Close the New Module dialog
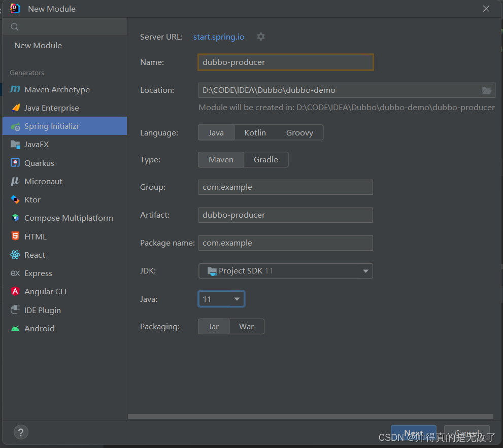 coord(486,9)
